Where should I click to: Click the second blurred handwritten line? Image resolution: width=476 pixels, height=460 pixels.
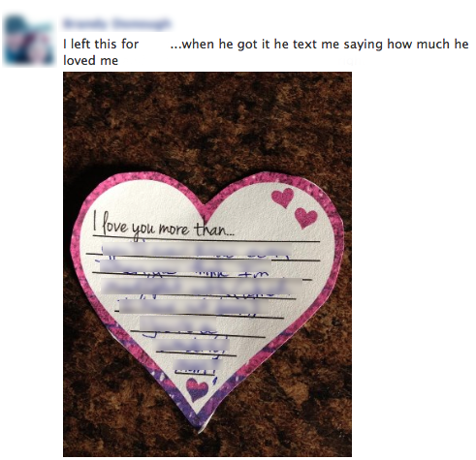[x=185, y=266]
